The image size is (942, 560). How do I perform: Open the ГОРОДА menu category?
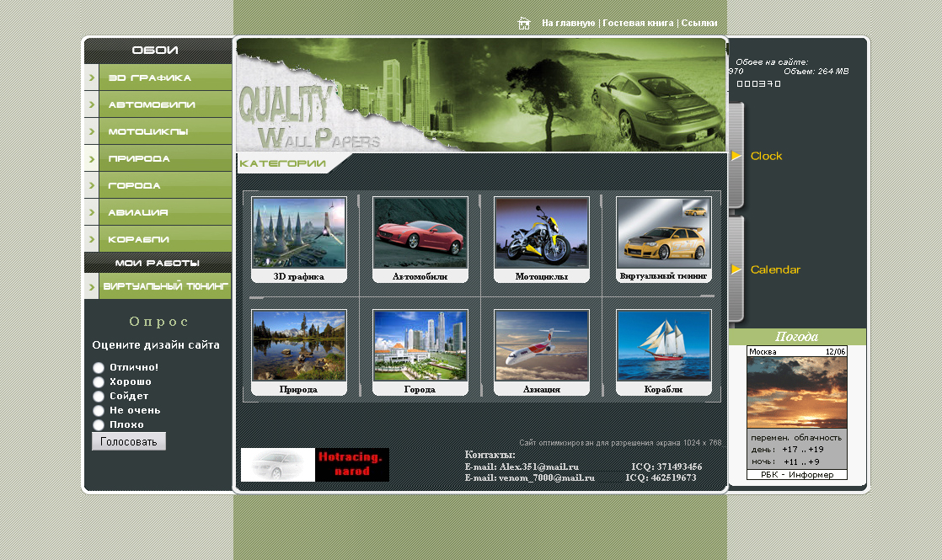click(165, 185)
